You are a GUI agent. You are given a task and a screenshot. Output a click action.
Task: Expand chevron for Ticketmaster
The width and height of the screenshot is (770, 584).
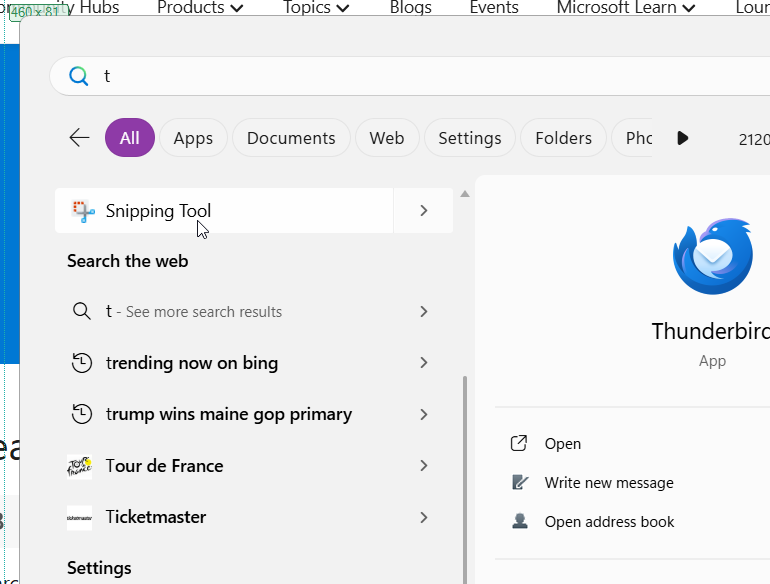(x=423, y=517)
